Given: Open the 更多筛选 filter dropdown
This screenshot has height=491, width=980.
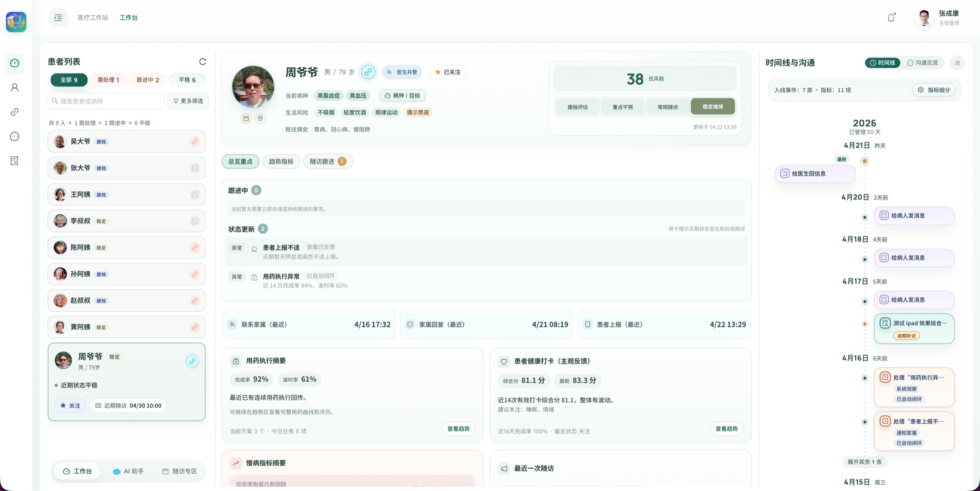Looking at the screenshot, I should pos(188,101).
